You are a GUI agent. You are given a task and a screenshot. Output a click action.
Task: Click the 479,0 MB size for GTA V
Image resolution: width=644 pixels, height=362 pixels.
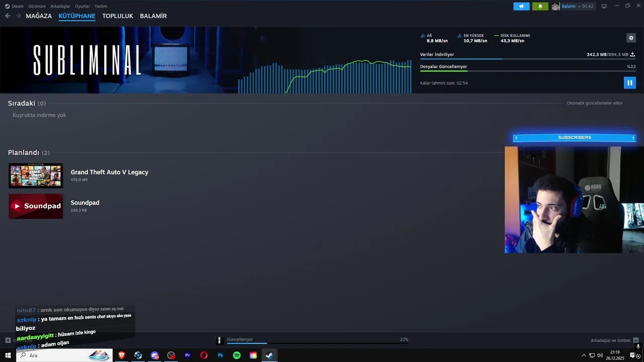coord(79,179)
